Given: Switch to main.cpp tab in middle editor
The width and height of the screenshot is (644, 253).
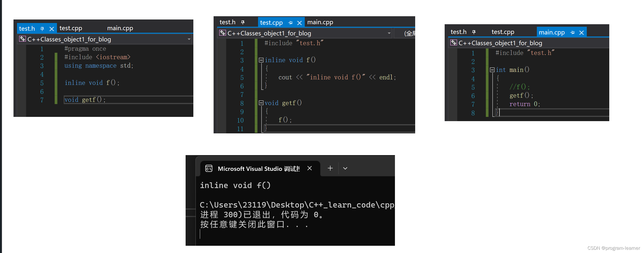Looking at the screenshot, I should point(320,22).
